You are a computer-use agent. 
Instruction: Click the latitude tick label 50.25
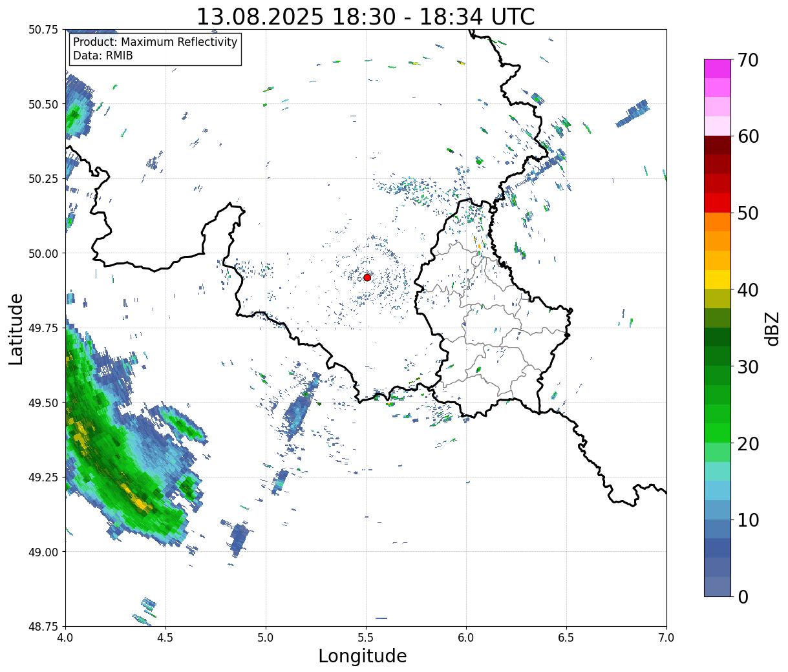pos(43,179)
